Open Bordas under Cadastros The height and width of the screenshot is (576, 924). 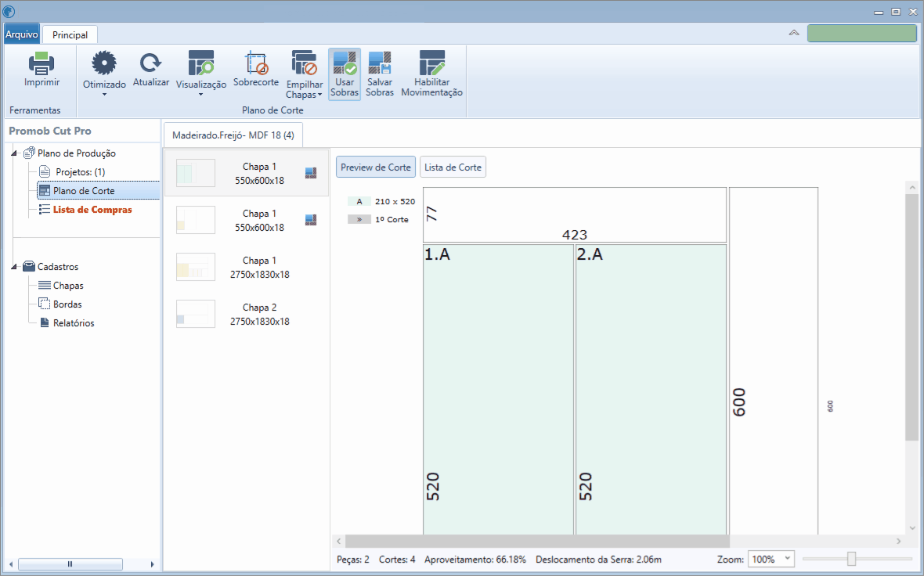point(67,304)
